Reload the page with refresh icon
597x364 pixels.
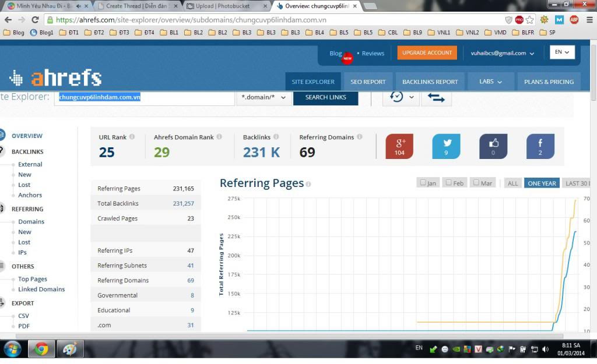pyautogui.click(x=35, y=20)
